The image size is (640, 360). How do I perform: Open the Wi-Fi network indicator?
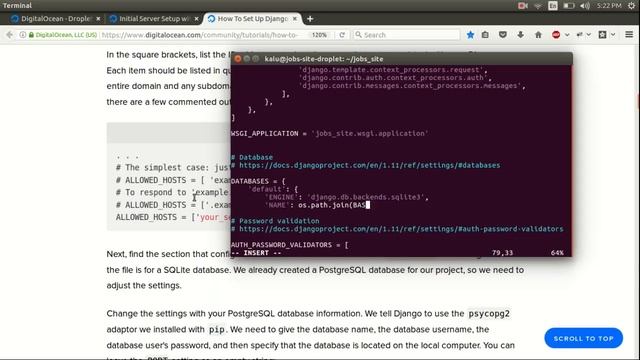(538, 6)
